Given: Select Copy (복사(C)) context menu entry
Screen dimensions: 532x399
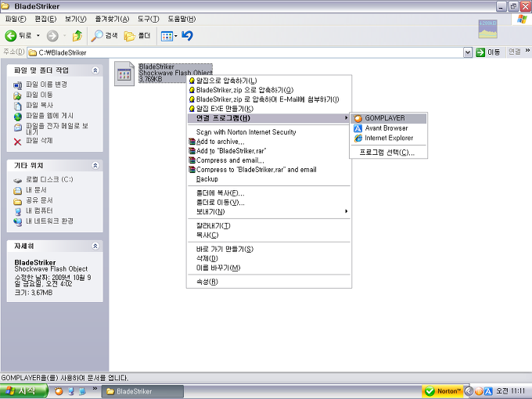Looking at the screenshot, I should click(x=268, y=235).
